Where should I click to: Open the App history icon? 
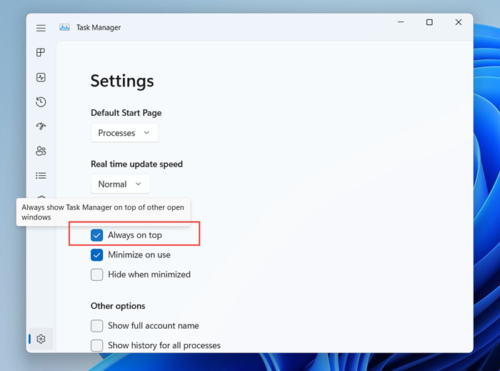(x=41, y=102)
